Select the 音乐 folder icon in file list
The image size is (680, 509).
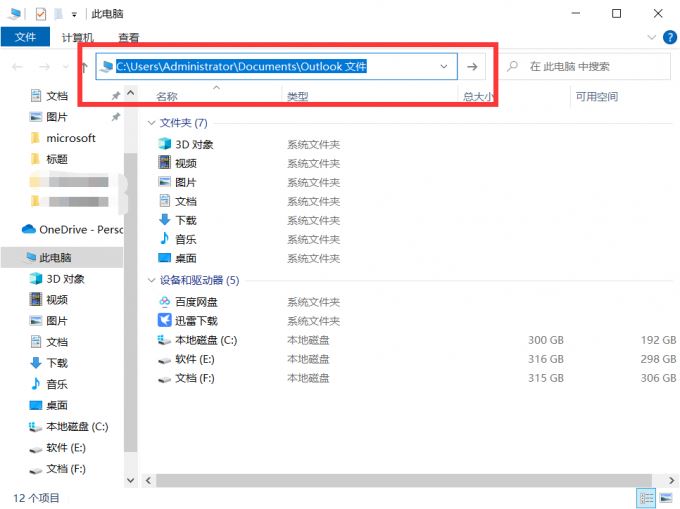tap(165, 239)
